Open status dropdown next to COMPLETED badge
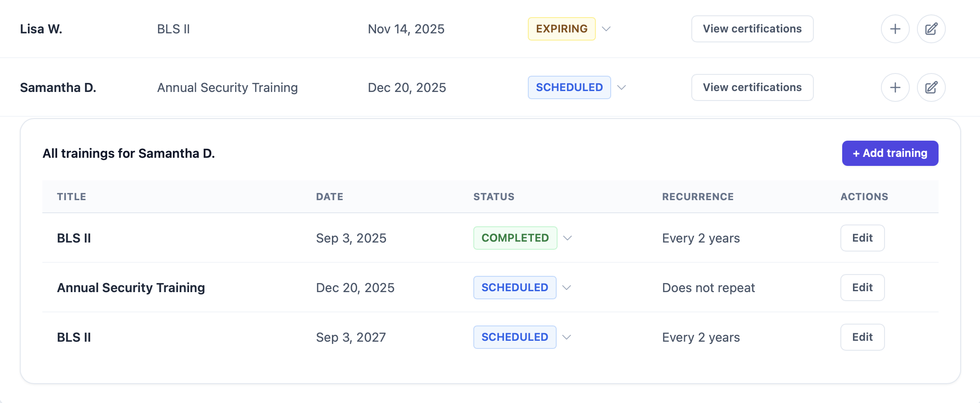Viewport: 980px width, 403px height. [567, 238]
